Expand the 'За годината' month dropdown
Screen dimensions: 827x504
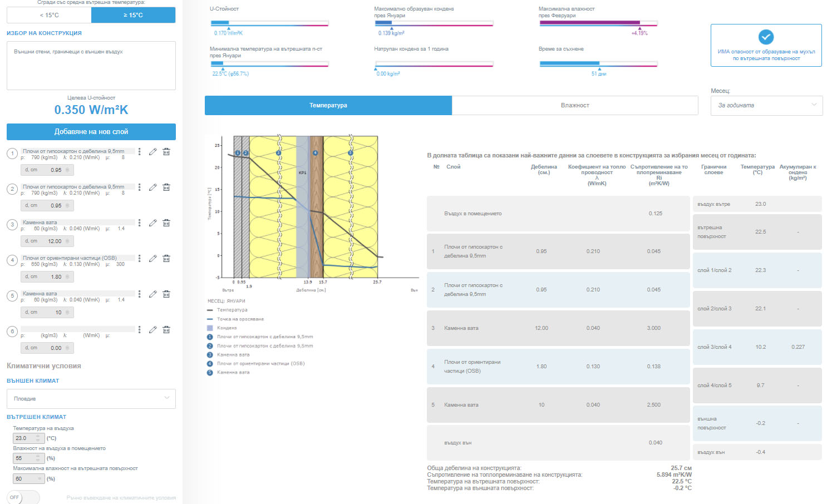click(x=766, y=105)
